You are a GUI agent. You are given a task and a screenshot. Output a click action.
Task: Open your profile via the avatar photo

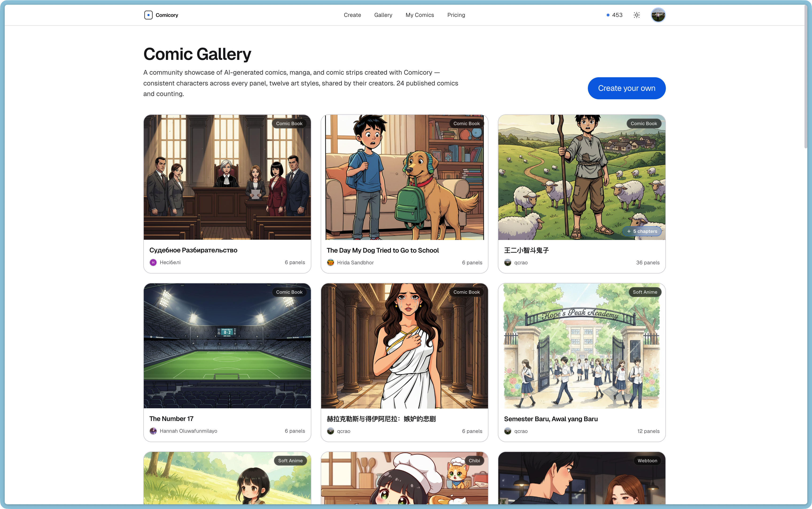[658, 15]
